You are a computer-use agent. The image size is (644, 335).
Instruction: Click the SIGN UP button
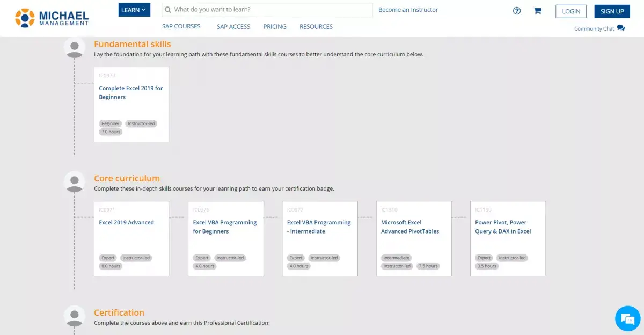pos(612,11)
